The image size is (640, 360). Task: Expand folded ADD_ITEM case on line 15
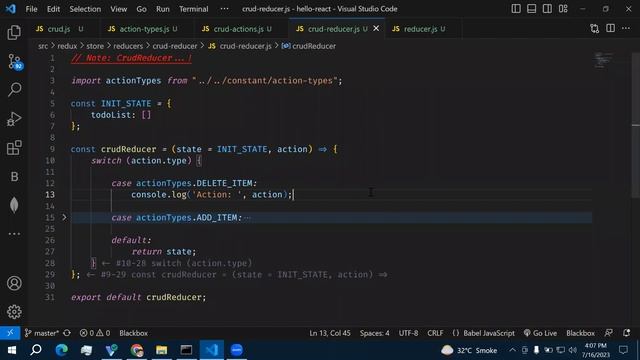coord(64,217)
